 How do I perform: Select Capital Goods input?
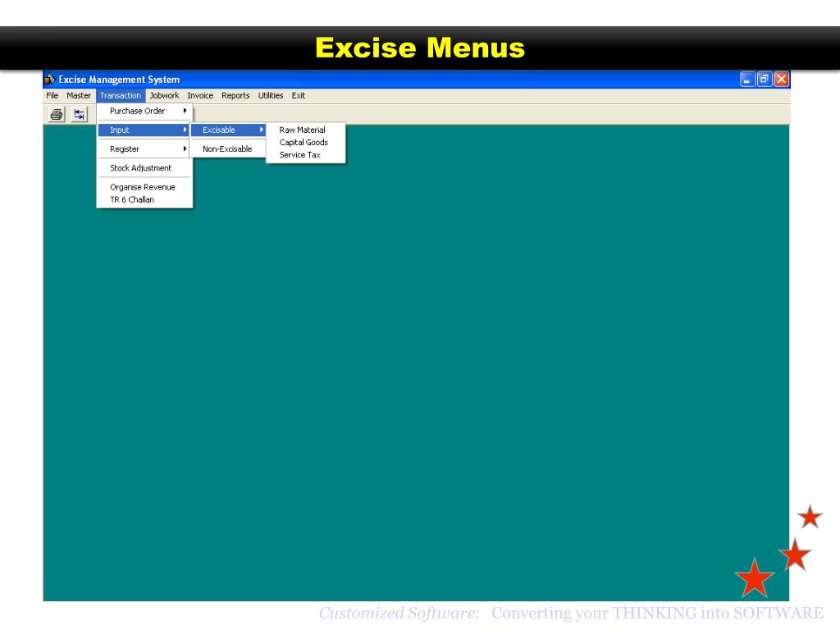[305, 142]
